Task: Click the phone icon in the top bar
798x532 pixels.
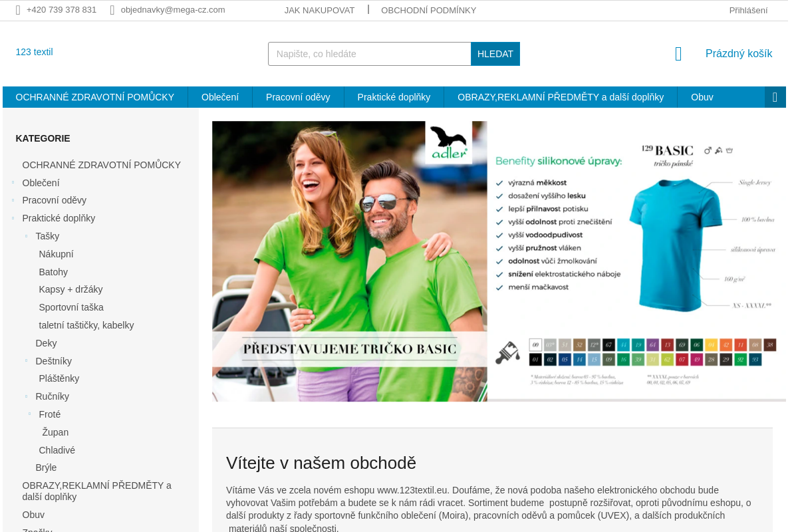Action: click(17, 10)
